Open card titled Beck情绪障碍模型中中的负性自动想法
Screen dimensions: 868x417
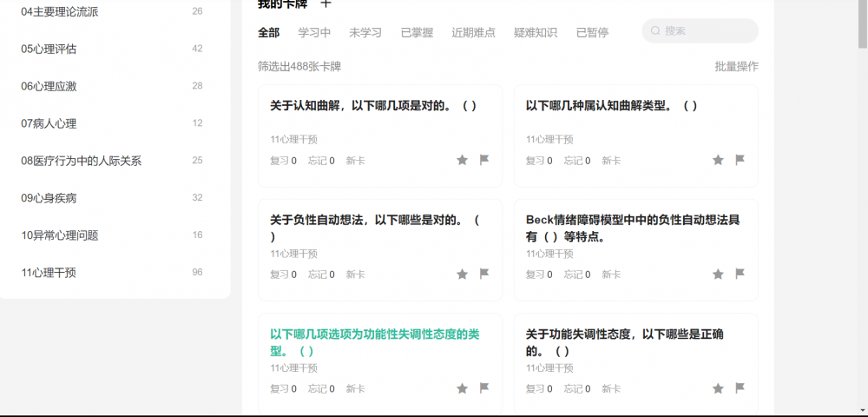[x=633, y=228]
